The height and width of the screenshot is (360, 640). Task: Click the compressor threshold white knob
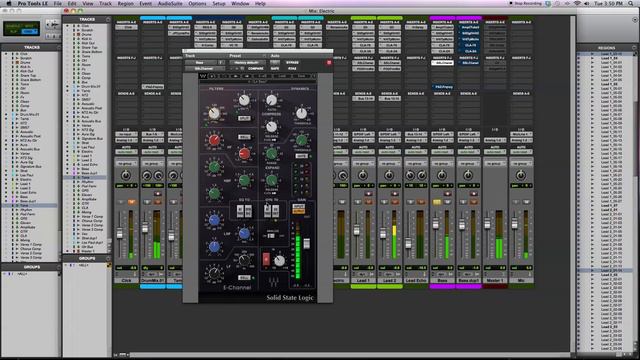coord(301,113)
